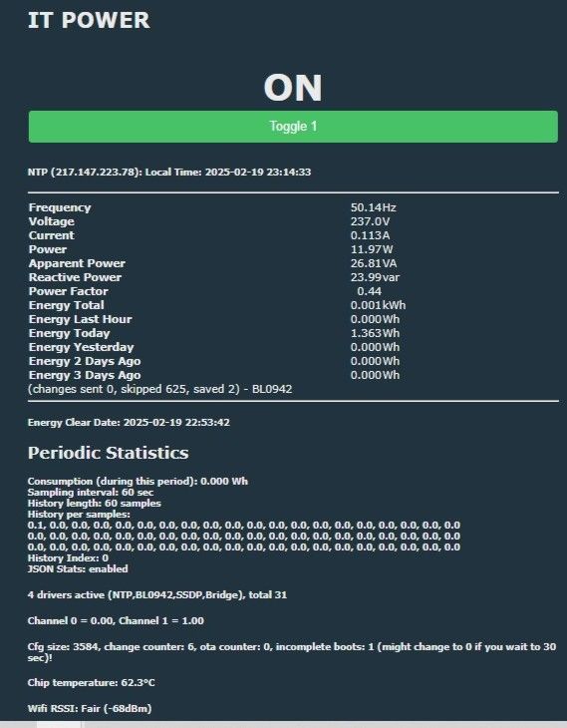The width and height of the screenshot is (567, 728).
Task: Select the Frequency 50.14Hz reading
Action: (x=373, y=207)
